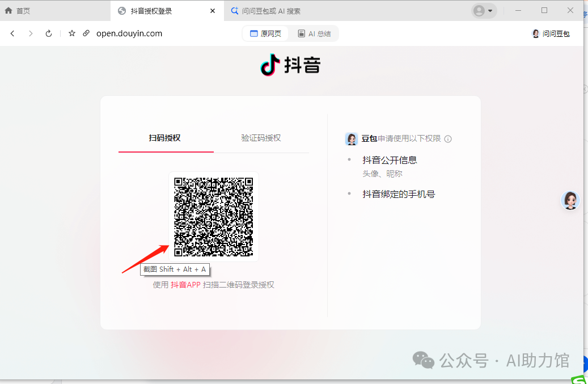
Task: Go forward with the forward arrow
Action: tap(31, 33)
